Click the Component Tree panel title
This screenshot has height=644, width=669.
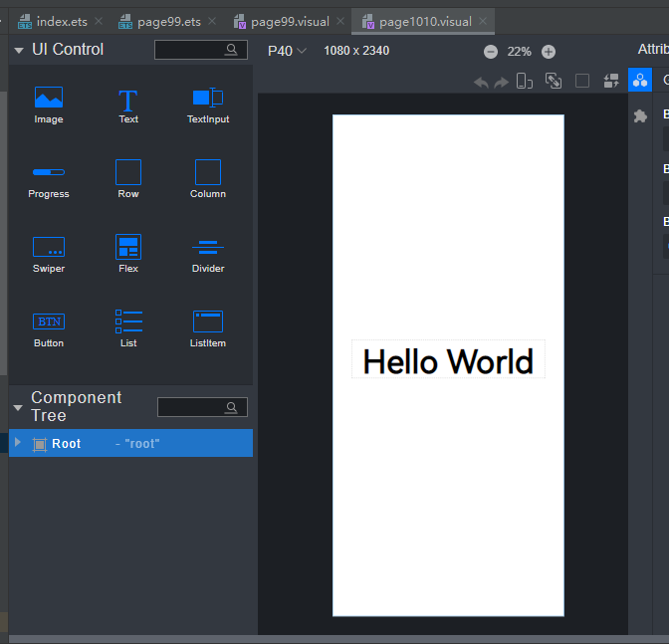point(77,406)
